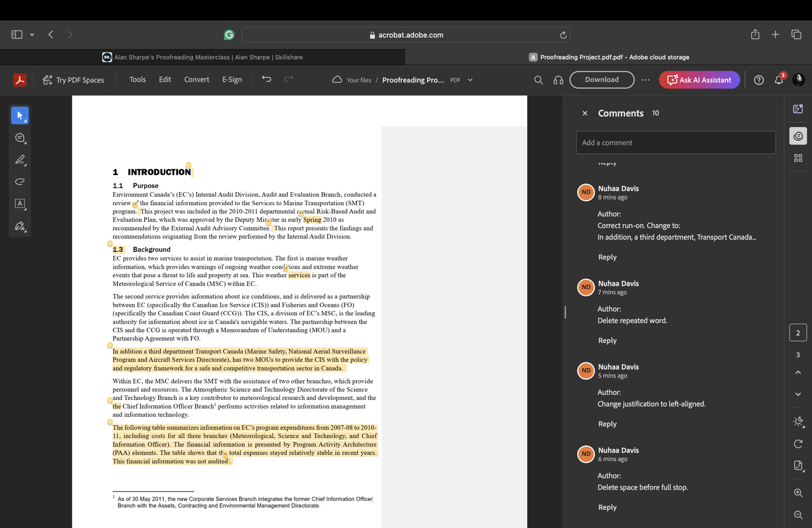Go to next page with down chevron
This screenshot has width=812, height=528.
(x=798, y=394)
